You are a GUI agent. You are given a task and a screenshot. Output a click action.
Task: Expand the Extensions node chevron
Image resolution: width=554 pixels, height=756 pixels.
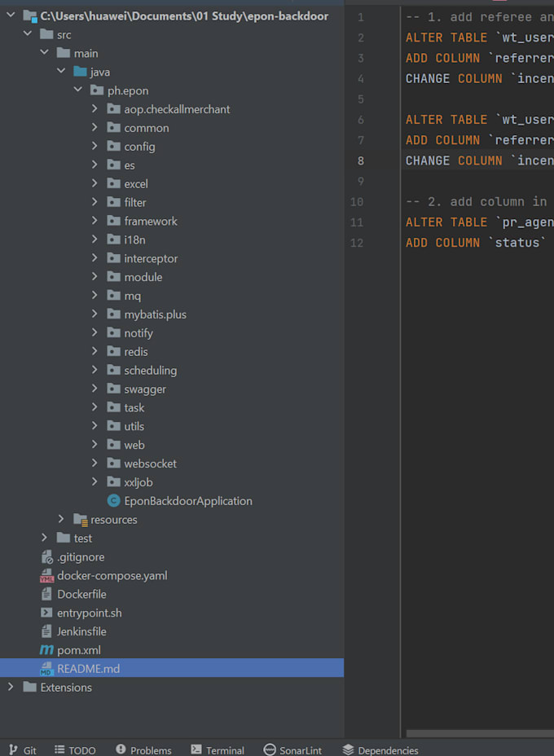pyautogui.click(x=11, y=687)
